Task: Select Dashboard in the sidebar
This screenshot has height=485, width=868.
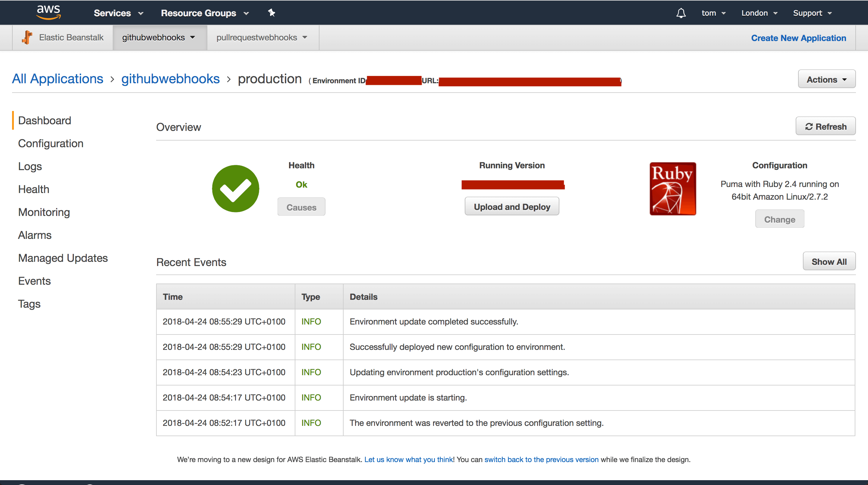Action: click(x=45, y=120)
